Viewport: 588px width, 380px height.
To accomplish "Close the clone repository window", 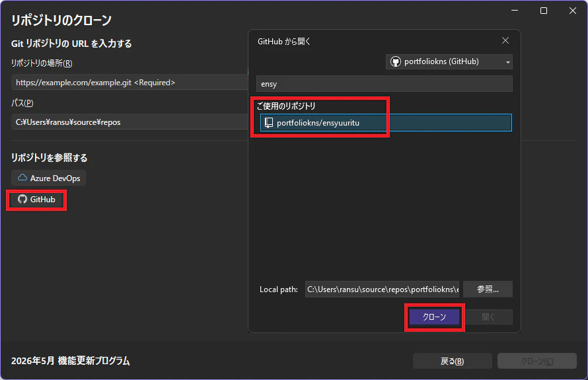I will click(573, 11).
